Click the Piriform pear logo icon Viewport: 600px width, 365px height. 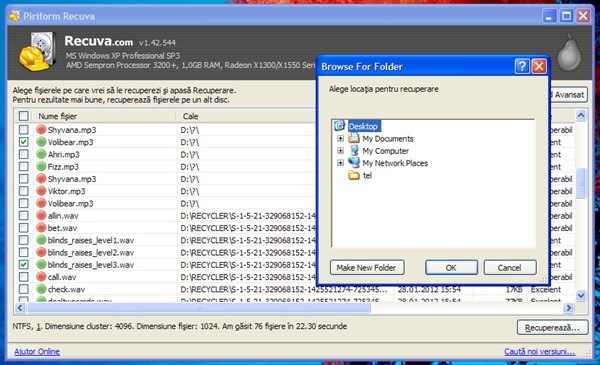tap(569, 53)
